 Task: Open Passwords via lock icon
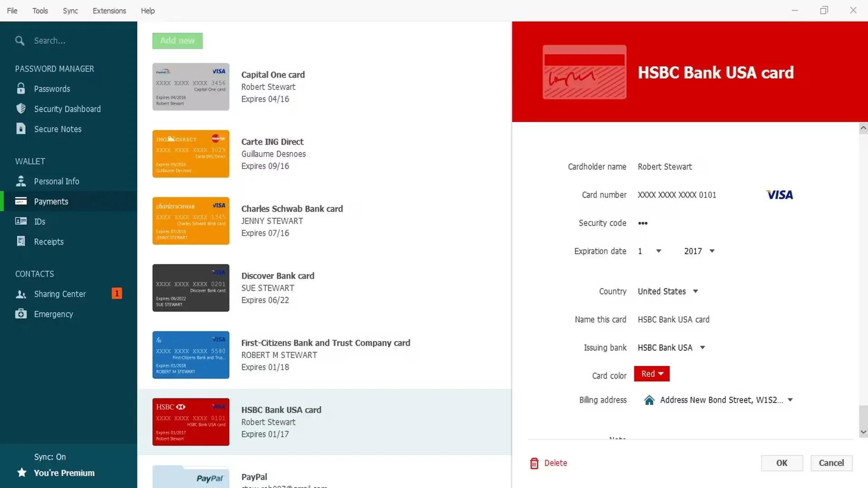click(x=21, y=89)
